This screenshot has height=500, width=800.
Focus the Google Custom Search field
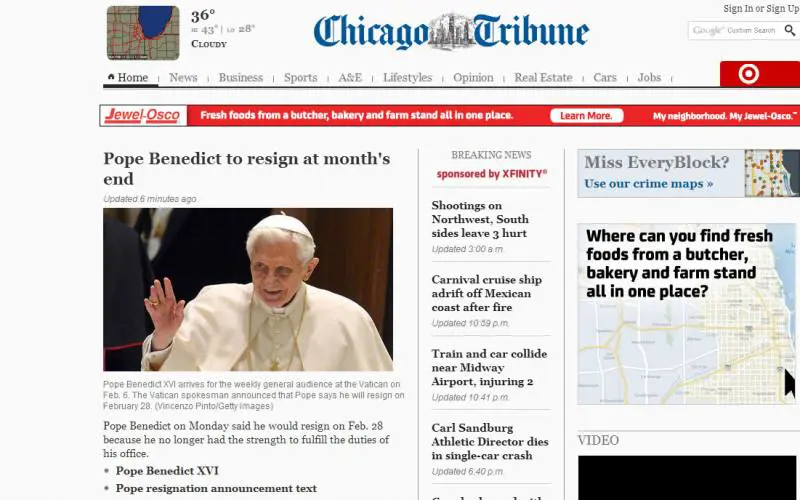[x=736, y=31]
